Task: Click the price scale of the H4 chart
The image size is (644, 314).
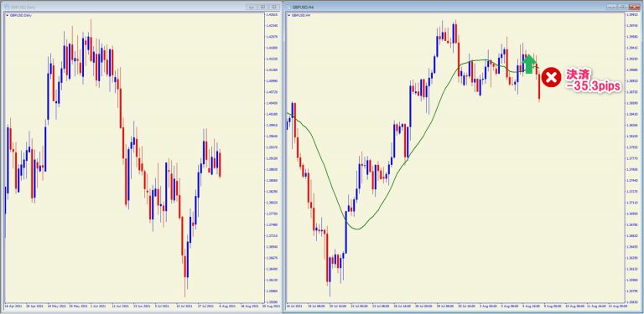Action: tap(632, 157)
